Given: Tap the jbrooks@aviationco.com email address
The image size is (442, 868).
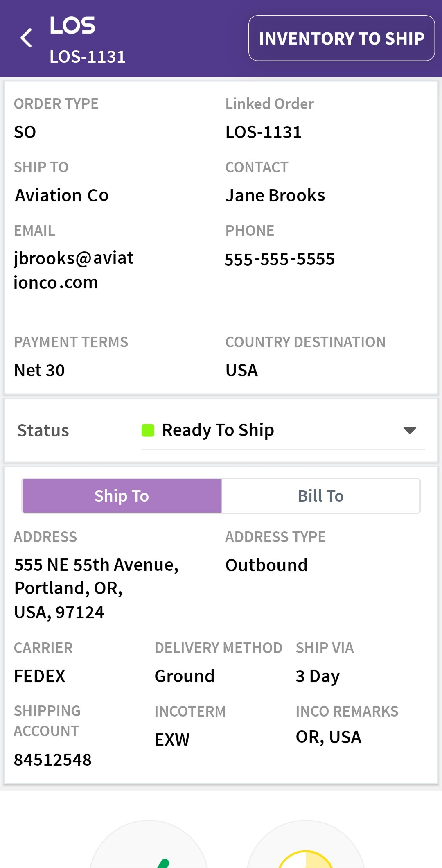Looking at the screenshot, I should click(74, 270).
